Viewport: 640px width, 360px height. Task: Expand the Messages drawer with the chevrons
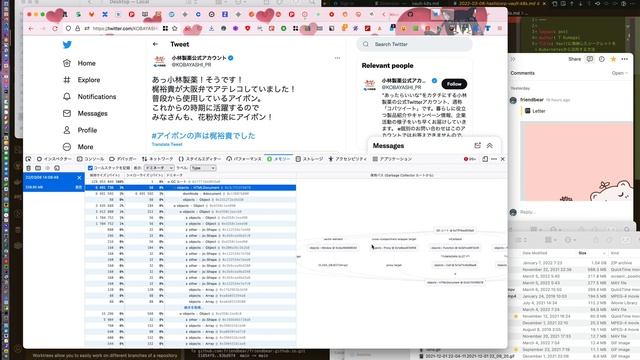(489, 146)
